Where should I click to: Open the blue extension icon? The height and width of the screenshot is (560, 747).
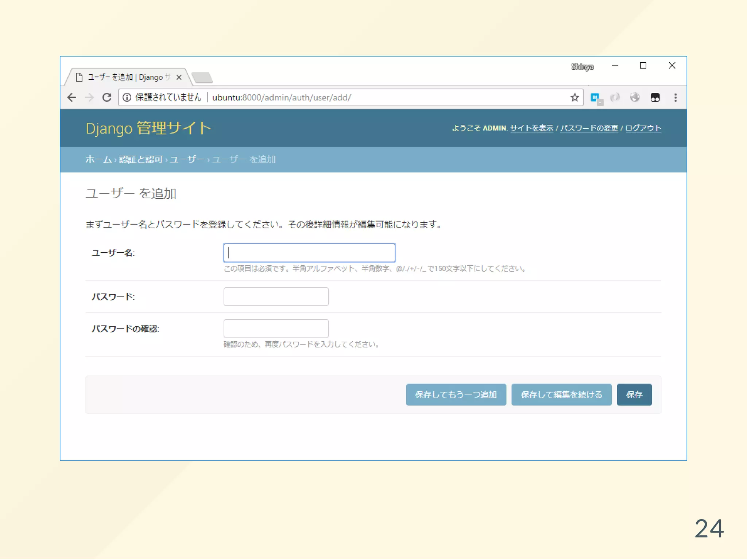tap(595, 98)
